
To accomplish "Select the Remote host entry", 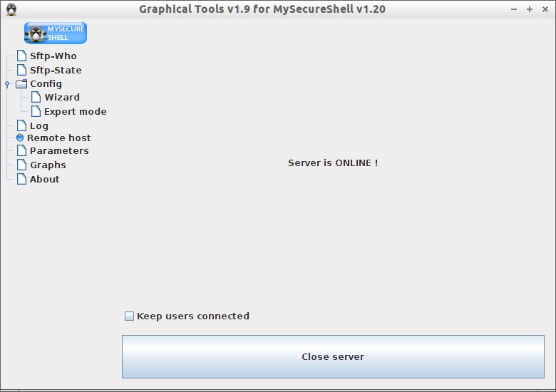I will (x=59, y=138).
